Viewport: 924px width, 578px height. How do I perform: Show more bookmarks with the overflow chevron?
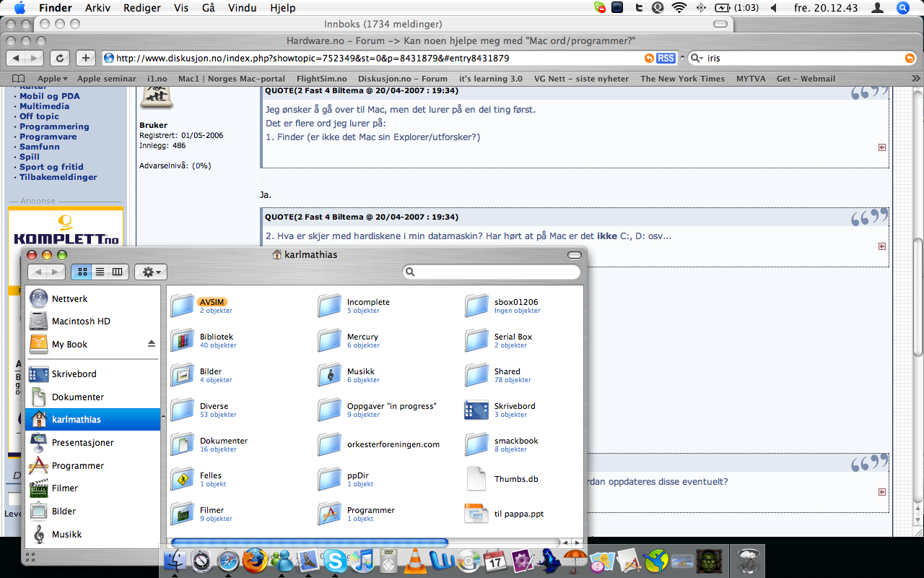[x=915, y=79]
